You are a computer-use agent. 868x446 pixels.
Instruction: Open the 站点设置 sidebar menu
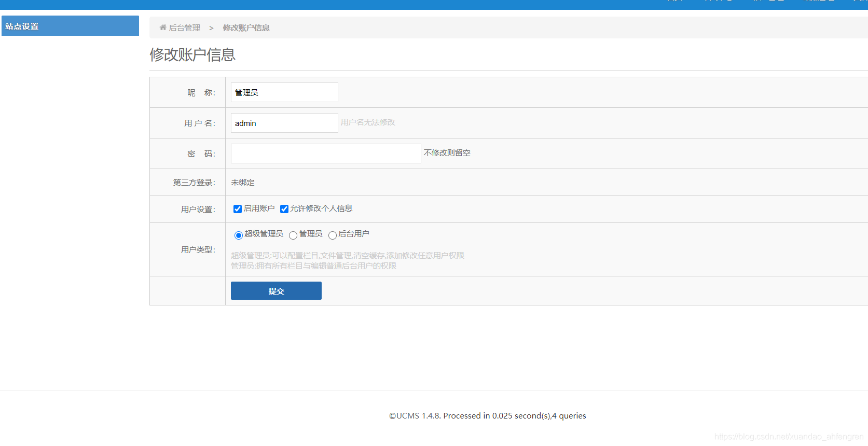click(x=70, y=26)
